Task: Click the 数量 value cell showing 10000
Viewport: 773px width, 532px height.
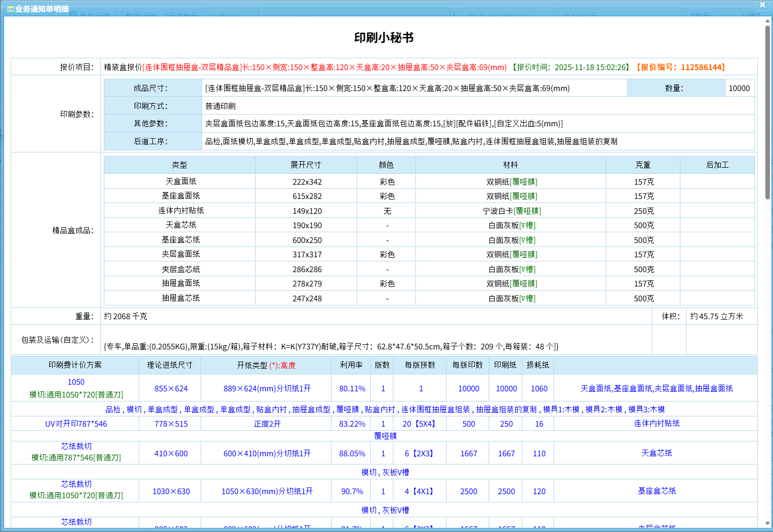Action: [739, 88]
